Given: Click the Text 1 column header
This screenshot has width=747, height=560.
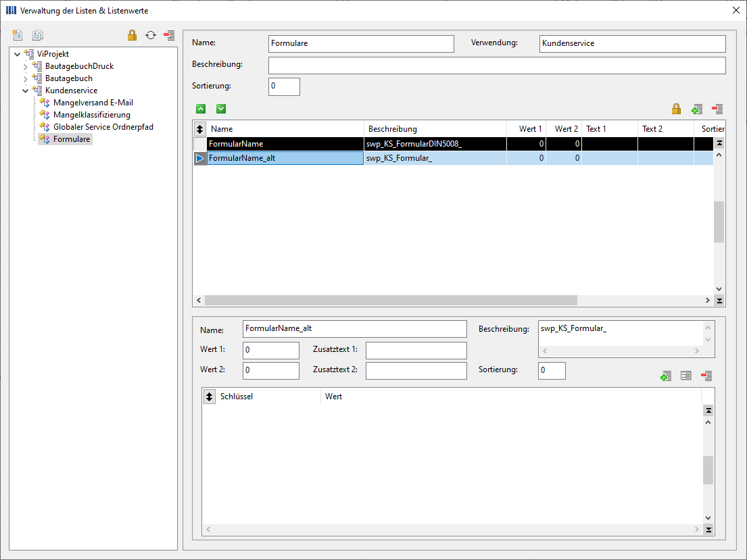Looking at the screenshot, I should (609, 128).
